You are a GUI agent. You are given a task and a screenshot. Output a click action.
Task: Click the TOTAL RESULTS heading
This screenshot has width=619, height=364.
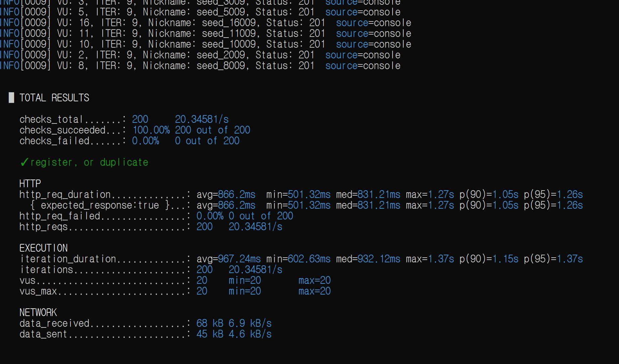click(54, 98)
